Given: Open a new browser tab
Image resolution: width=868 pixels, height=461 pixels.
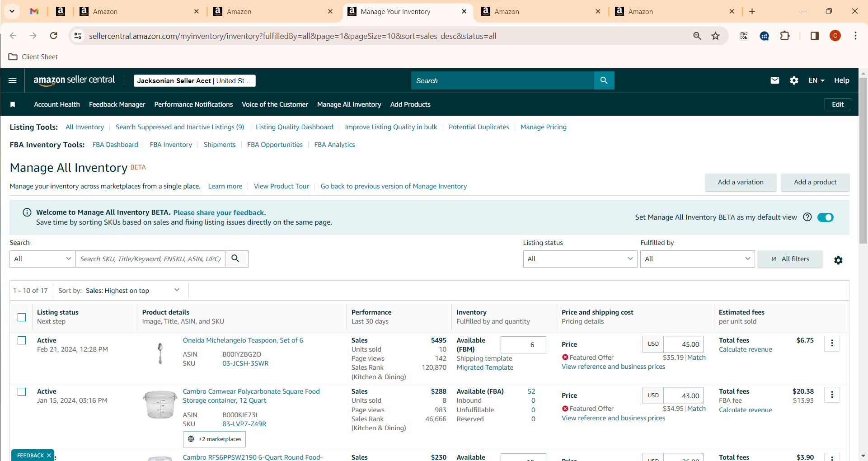Looking at the screenshot, I should [752, 11].
